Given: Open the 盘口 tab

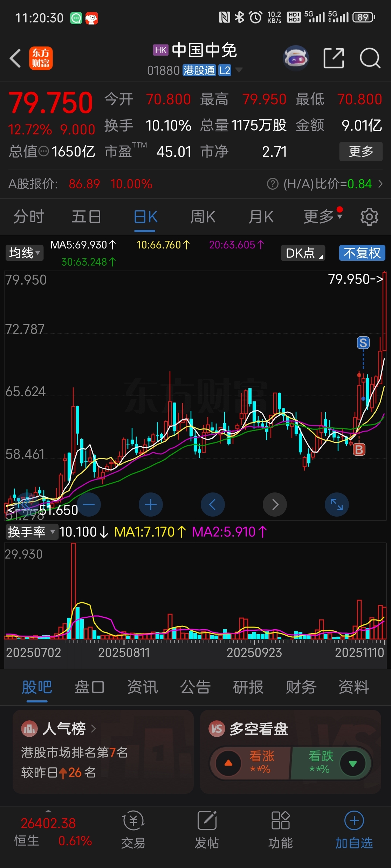Looking at the screenshot, I should click(x=90, y=687).
